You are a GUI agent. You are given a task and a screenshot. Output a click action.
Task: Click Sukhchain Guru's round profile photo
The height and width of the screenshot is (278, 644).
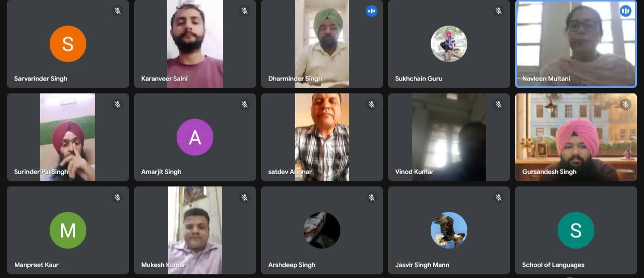[449, 44]
